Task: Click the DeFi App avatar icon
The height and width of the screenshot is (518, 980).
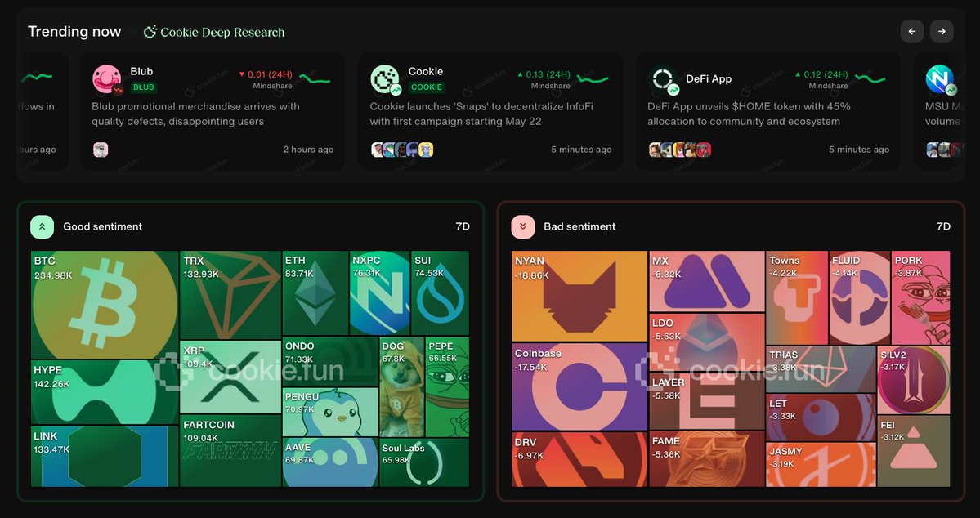Action: pyautogui.click(x=663, y=79)
